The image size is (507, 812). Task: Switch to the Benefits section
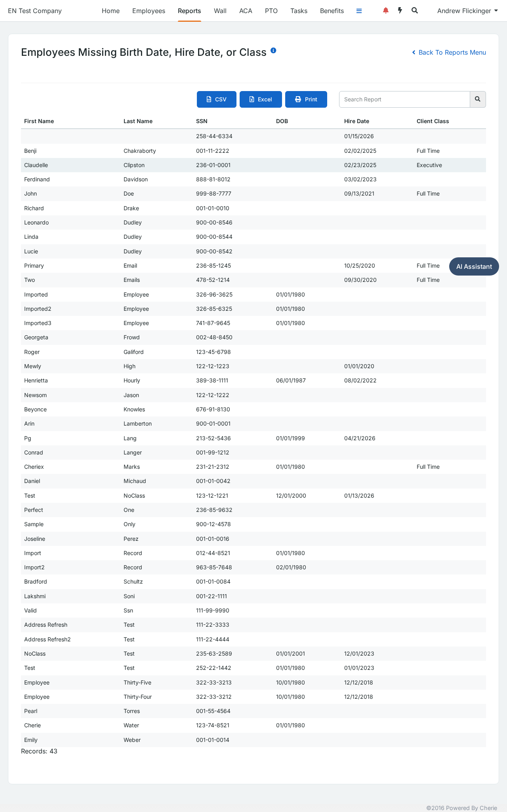coord(332,11)
